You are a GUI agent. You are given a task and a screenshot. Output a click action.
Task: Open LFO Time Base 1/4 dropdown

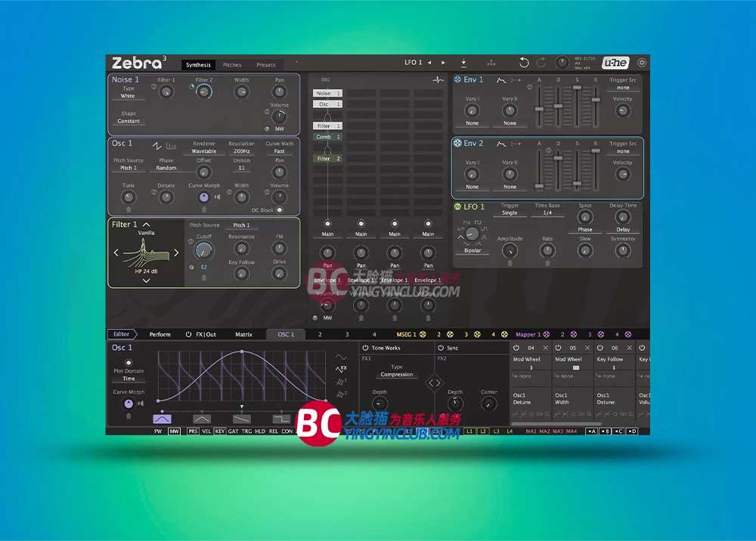[x=547, y=213]
